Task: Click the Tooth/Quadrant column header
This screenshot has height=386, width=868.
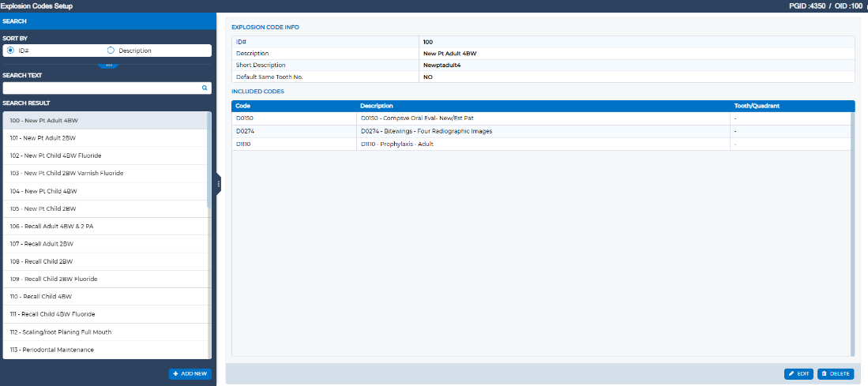Action: pos(757,106)
